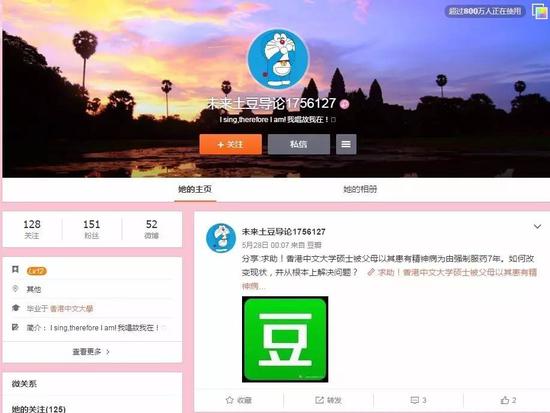Switch to the 她的相册 tab
Viewport: 550px width, 413px height.
tap(360, 189)
